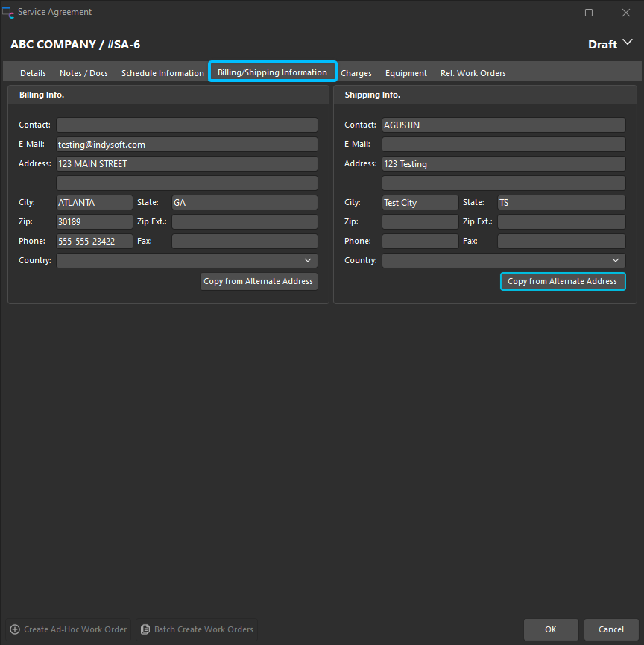Image resolution: width=644 pixels, height=645 pixels.
Task: Click the Service Agreement app icon in title bar
Action: coord(9,12)
